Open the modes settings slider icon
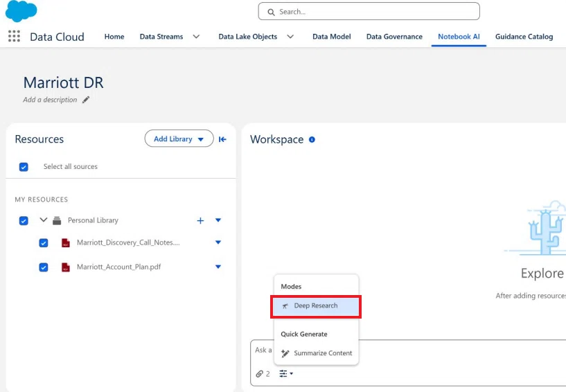Screen dimensions: 566x392 click(286, 373)
